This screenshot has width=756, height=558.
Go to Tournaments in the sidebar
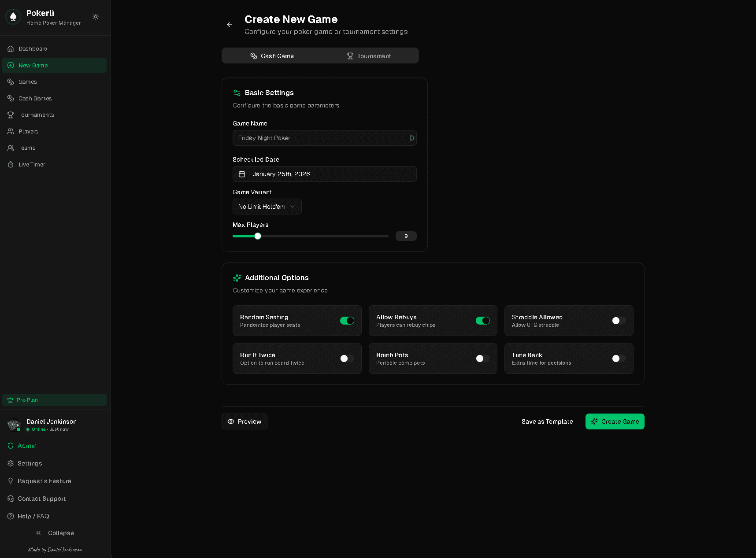(36, 115)
